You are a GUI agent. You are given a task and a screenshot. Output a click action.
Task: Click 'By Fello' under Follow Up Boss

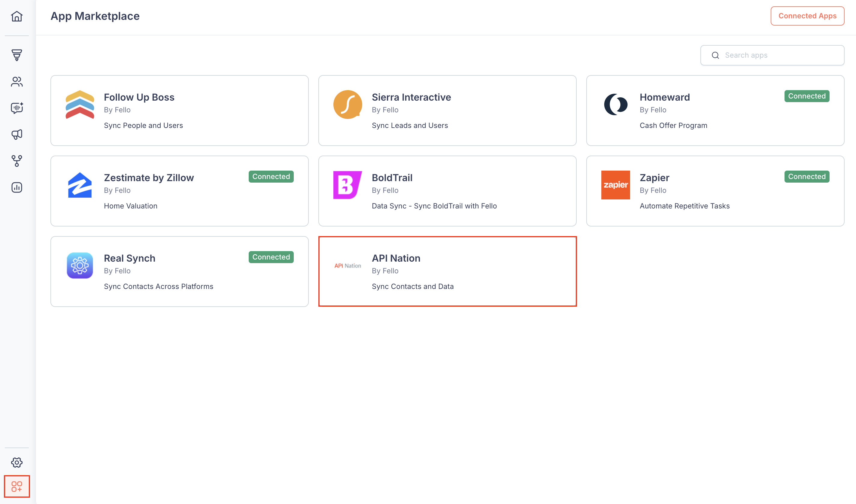(x=117, y=110)
